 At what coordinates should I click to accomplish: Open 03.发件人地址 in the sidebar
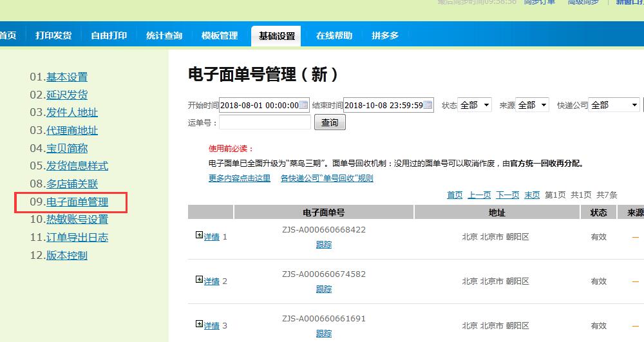coord(71,113)
